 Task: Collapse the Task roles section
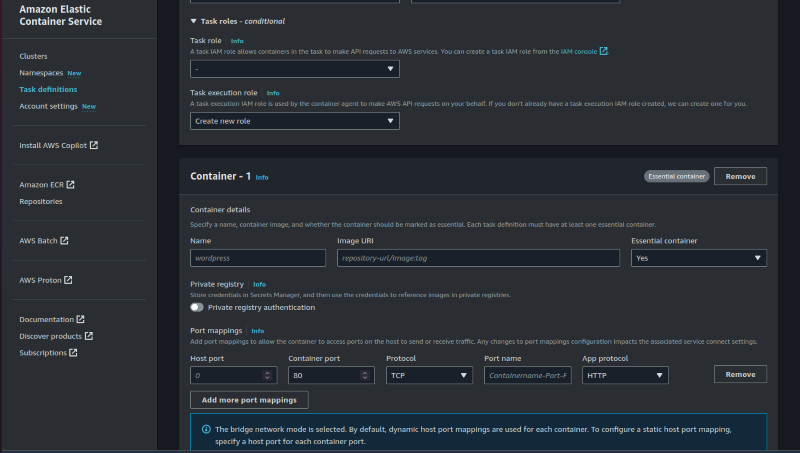pos(194,21)
